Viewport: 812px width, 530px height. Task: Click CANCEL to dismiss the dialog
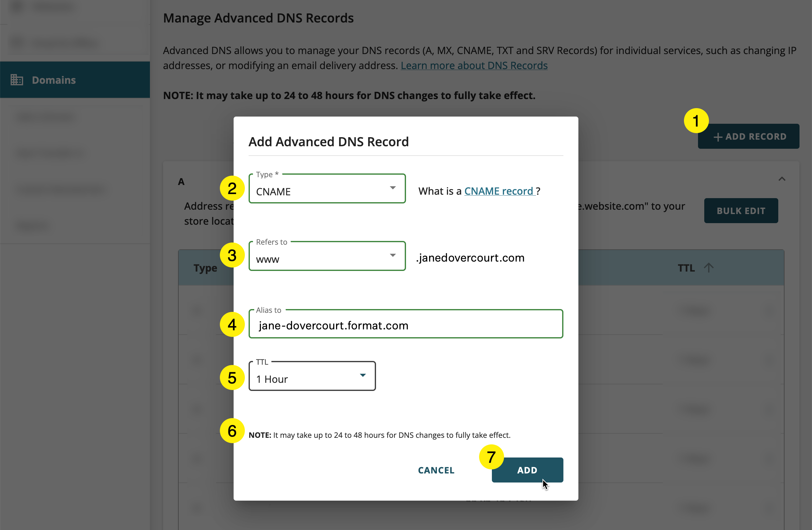436,470
